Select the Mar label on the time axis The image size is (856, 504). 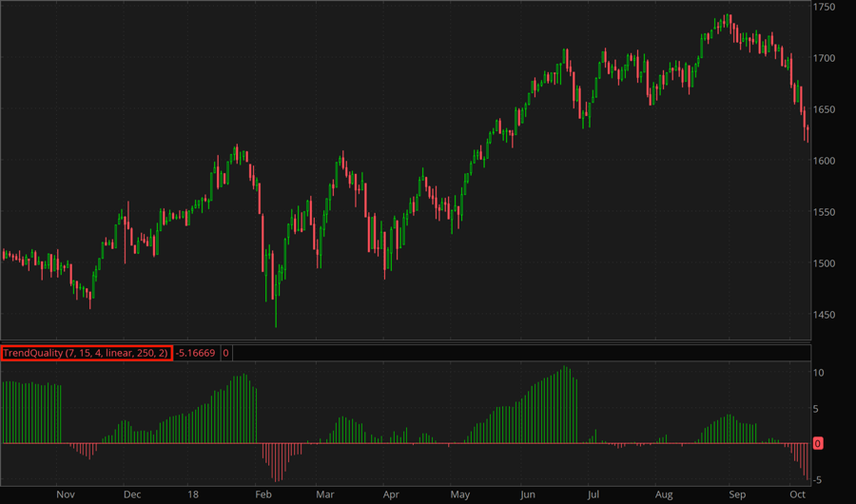tap(325, 494)
